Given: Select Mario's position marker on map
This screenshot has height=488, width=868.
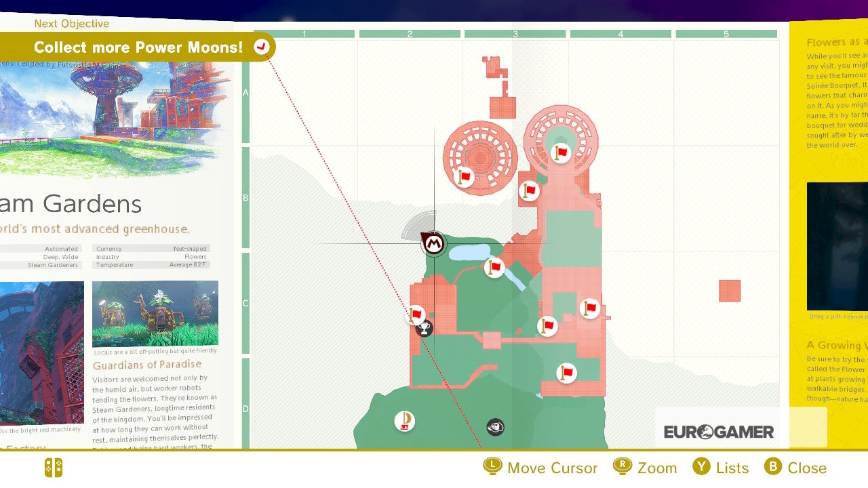Looking at the screenshot, I should coord(433,243).
